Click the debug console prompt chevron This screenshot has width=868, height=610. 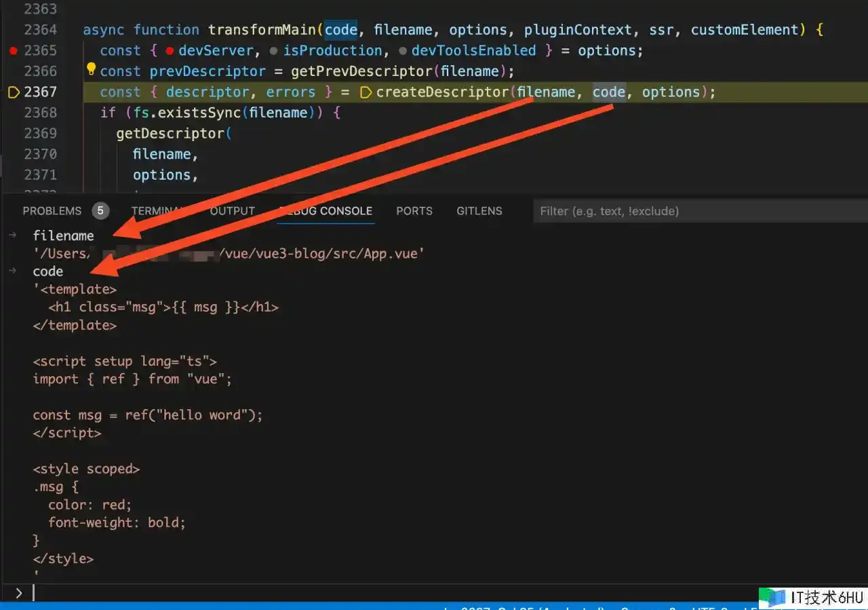pos(18,593)
